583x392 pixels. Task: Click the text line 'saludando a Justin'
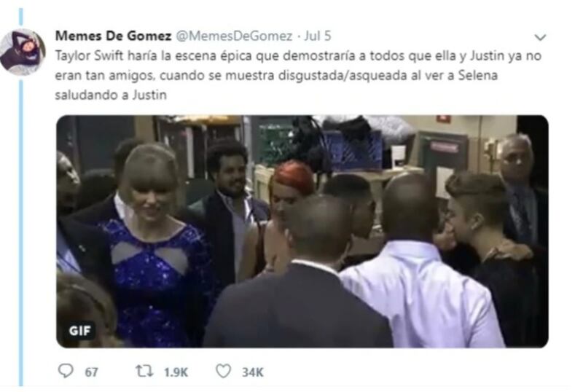111,95
